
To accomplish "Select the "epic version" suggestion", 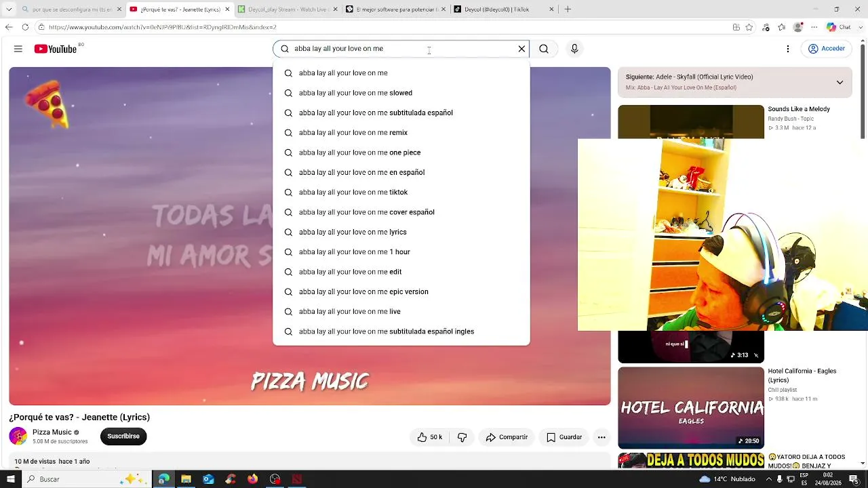I will [401, 291].
